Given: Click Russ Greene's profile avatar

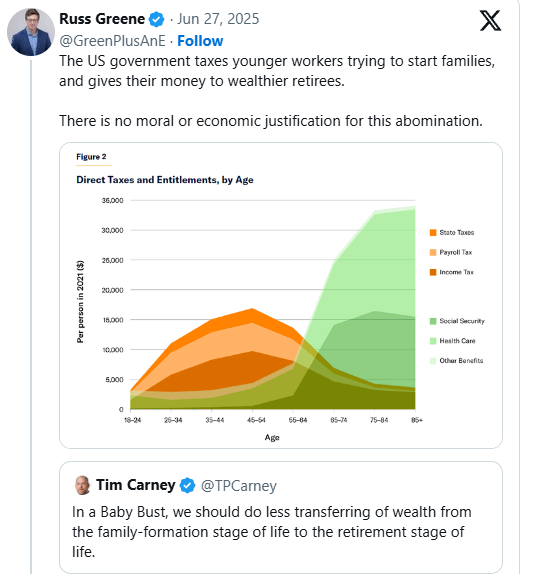Looking at the screenshot, I should [x=31, y=32].
